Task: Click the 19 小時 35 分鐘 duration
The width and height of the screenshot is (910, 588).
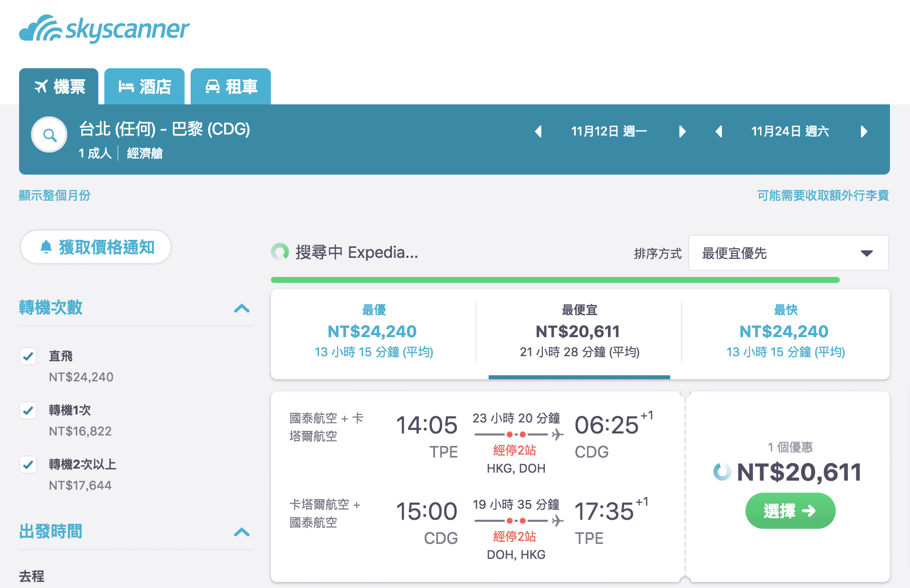Action: [516, 504]
